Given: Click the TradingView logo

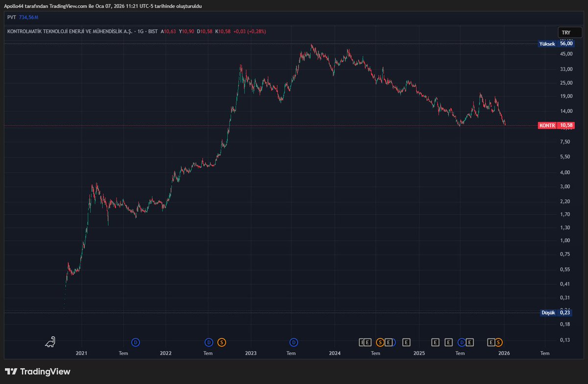Looking at the screenshot, I should [38, 372].
